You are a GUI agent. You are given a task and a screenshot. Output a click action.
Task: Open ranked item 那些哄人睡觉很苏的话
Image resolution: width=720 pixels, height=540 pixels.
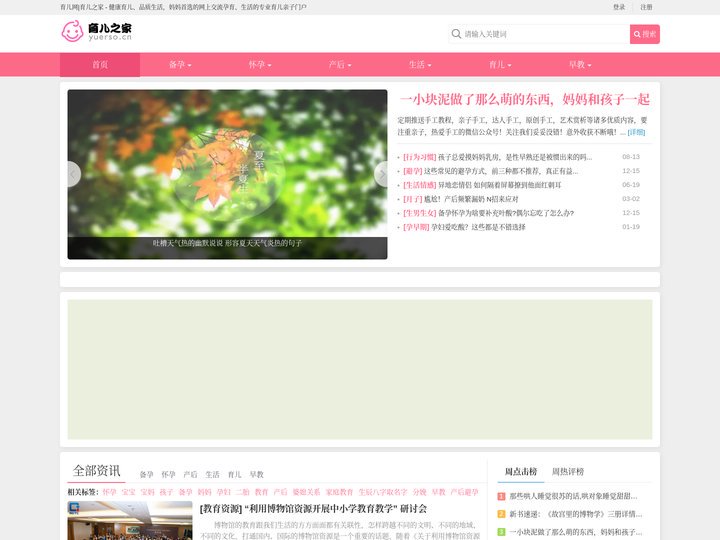(573, 496)
